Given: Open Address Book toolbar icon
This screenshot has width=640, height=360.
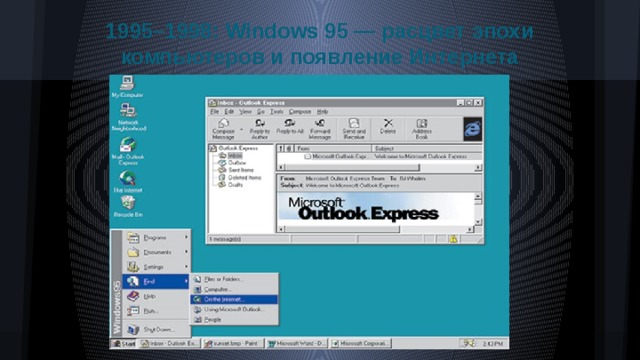Looking at the screenshot, I should (x=422, y=129).
